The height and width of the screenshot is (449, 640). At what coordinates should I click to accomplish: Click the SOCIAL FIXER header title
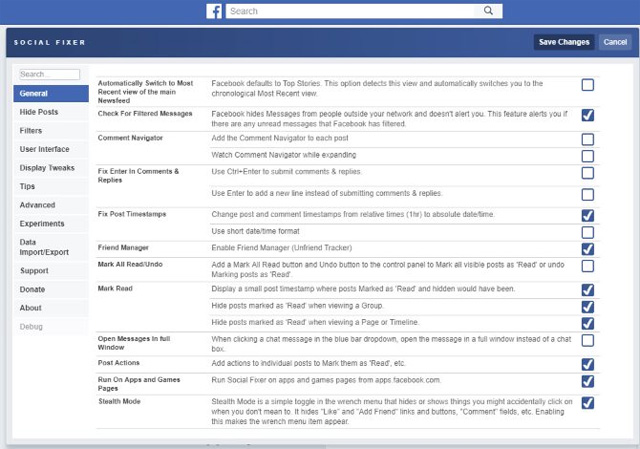(49, 42)
